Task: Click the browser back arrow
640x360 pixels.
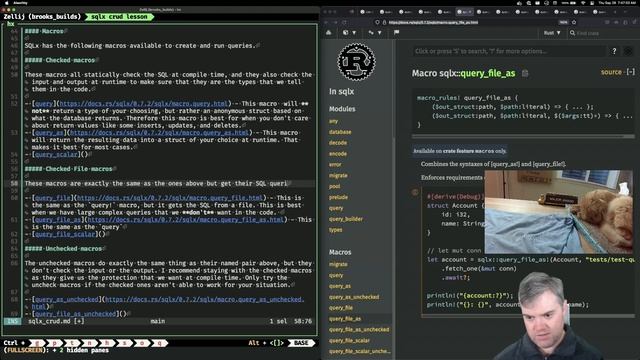Action: [x=326, y=22]
